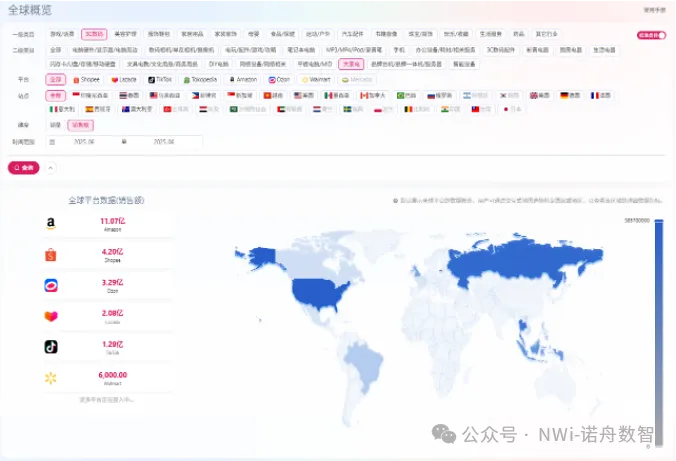676x461 pixels.
Task: Open the end month date picker
Action: [x=164, y=142]
